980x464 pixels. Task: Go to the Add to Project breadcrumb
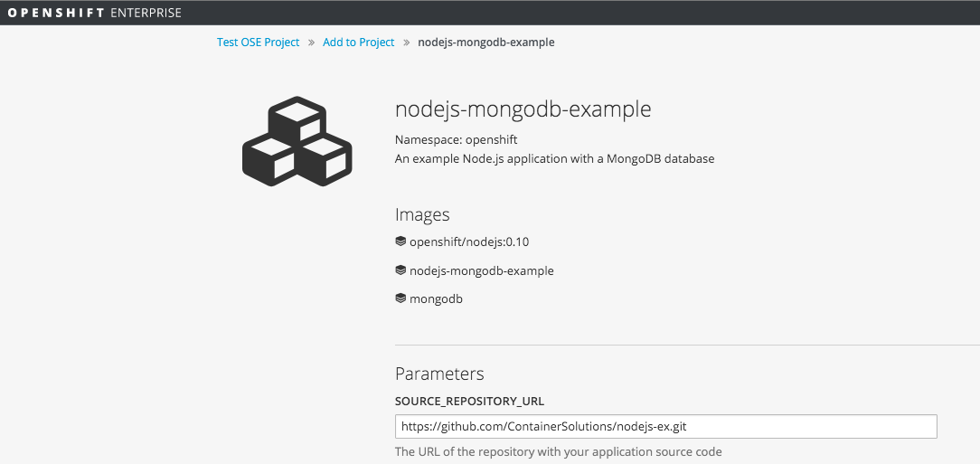tap(359, 43)
